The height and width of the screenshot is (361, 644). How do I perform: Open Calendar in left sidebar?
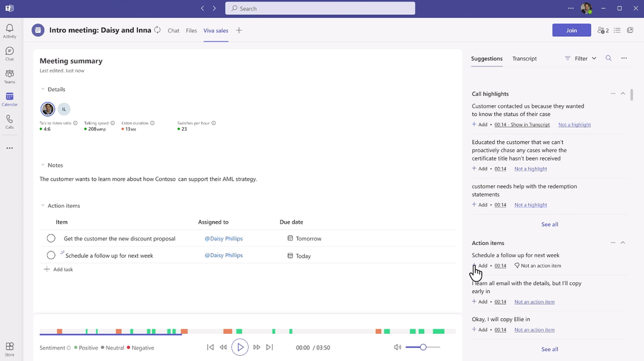click(x=10, y=99)
